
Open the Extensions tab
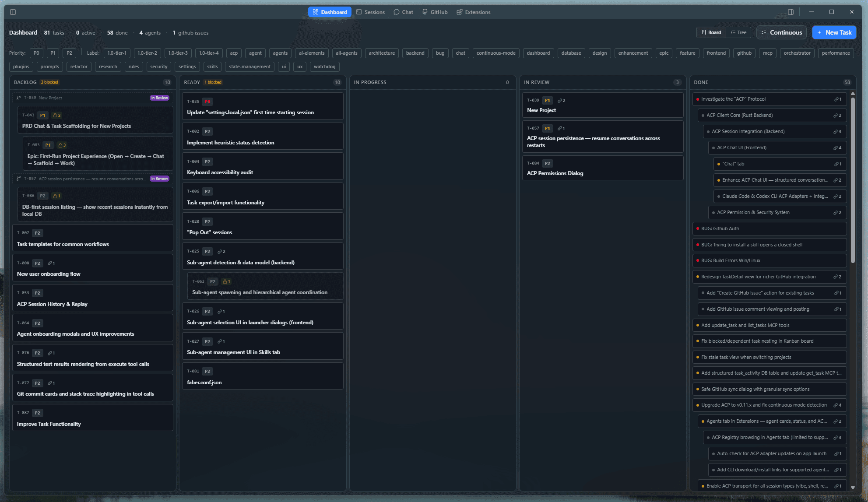coord(473,12)
